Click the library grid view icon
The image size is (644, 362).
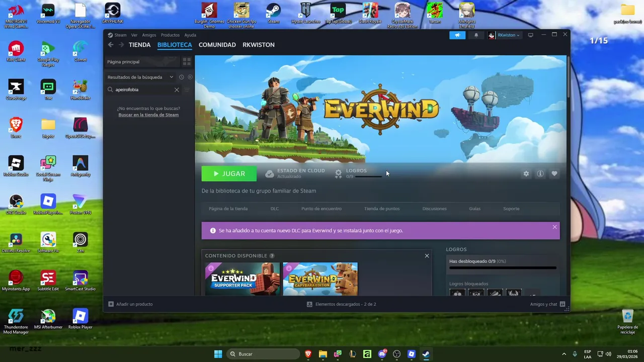coord(187,62)
